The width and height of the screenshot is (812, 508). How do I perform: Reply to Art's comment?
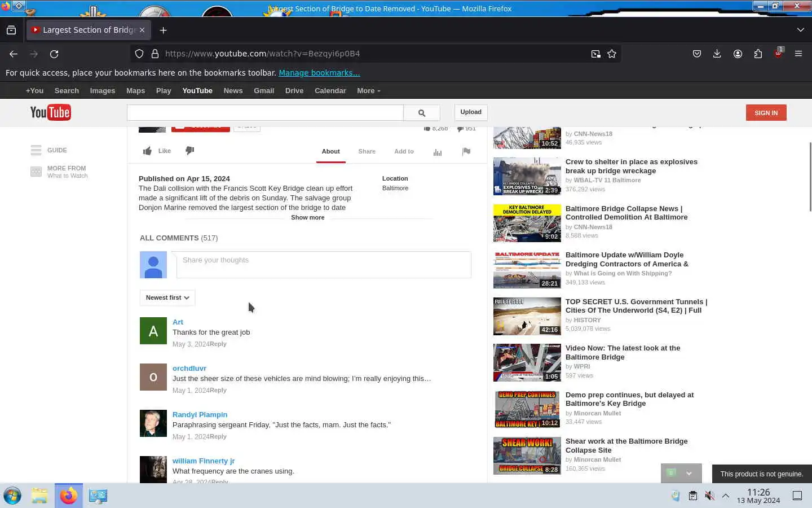[x=218, y=344]
